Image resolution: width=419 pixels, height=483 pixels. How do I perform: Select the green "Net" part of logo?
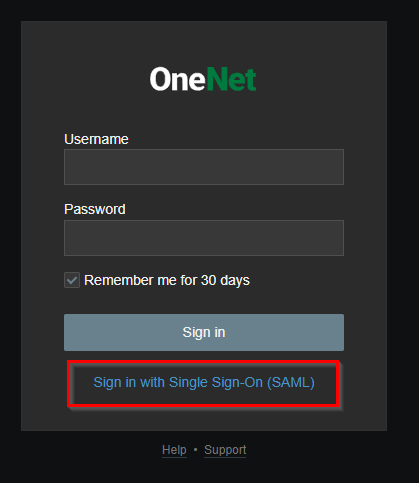point(232,79)
